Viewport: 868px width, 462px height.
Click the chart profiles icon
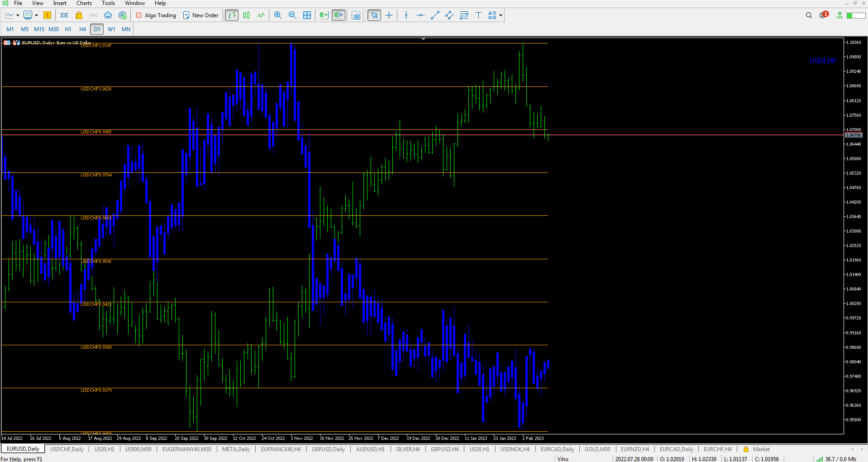coord(28,15)
